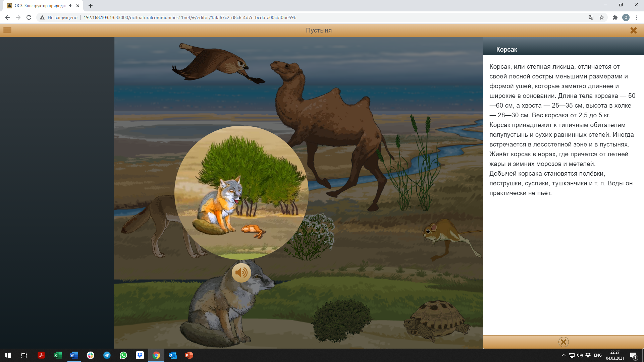
Task: Click the corsac fox circular preview
Action: tap(241, 192)
